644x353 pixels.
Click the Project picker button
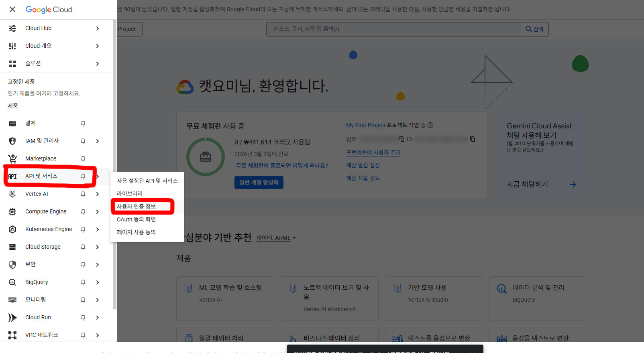pos(129,29)
